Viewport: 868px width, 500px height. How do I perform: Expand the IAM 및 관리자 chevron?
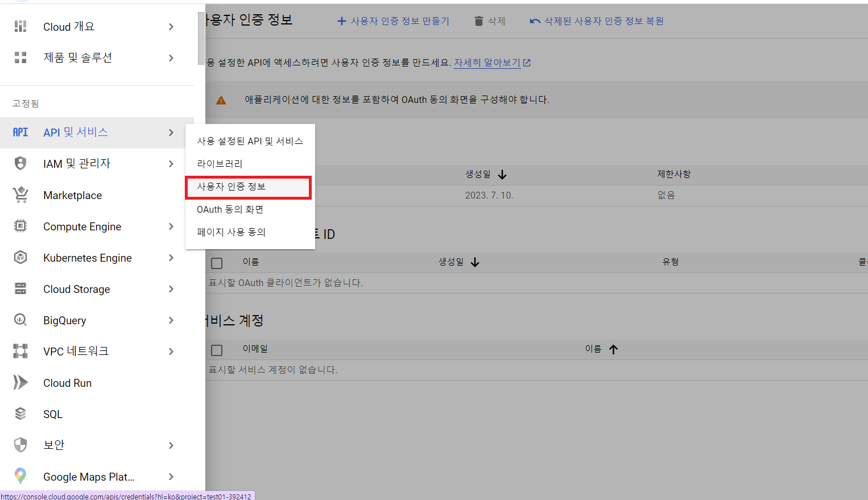(x=171, y=164)
